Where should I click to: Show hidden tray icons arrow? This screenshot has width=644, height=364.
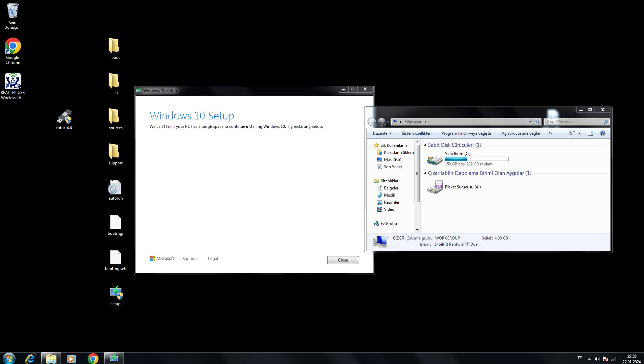pyautogui.click(x=590, y=359)
